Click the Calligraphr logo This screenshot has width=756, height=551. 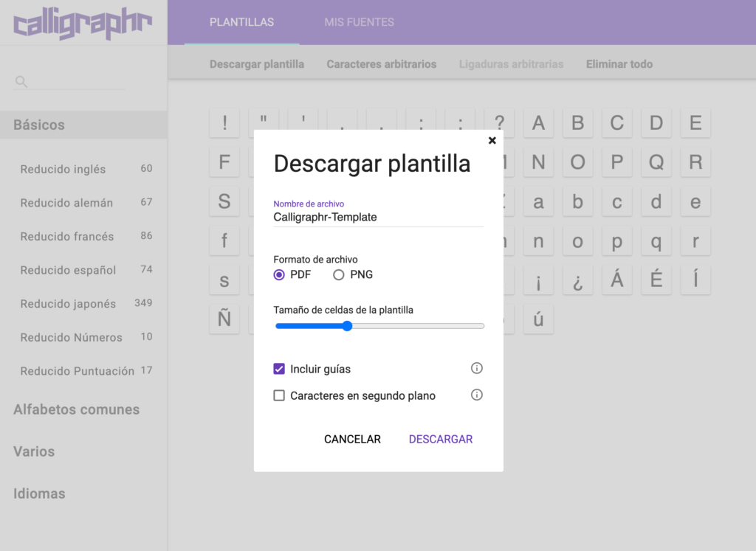(x=83, y=23)
